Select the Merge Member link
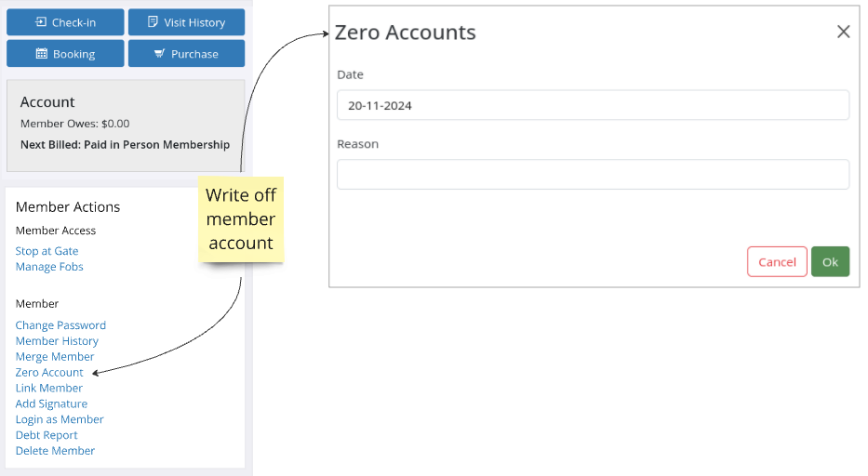 [55, 357]
